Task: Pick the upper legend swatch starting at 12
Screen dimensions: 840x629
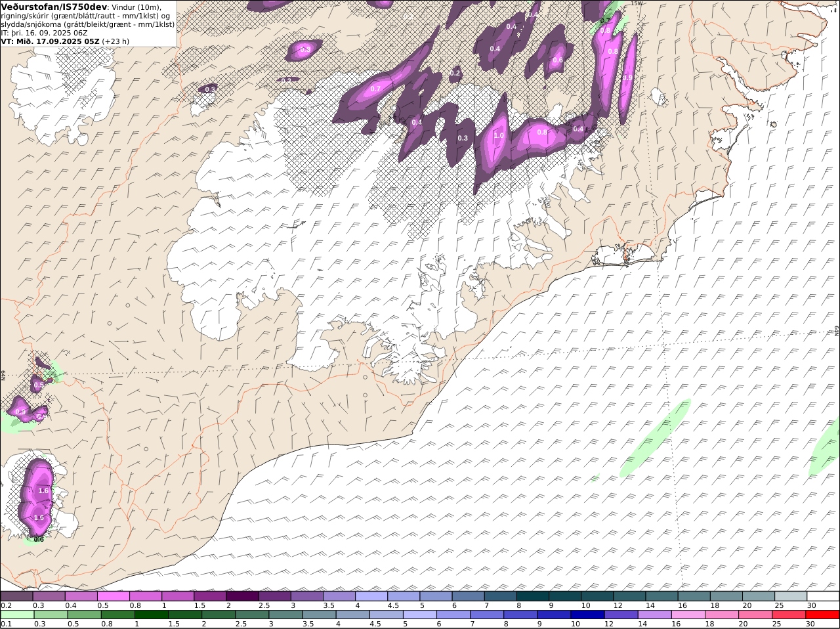Action: pos(630,596)
